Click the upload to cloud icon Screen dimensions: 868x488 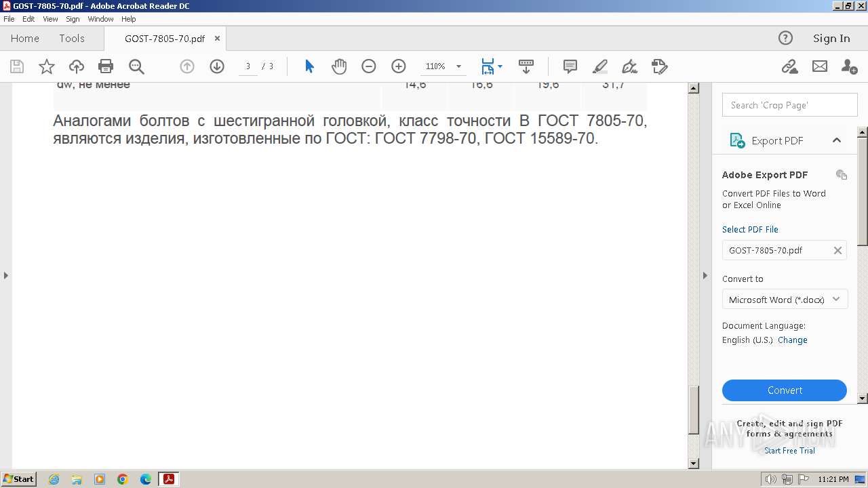(77, 66)
